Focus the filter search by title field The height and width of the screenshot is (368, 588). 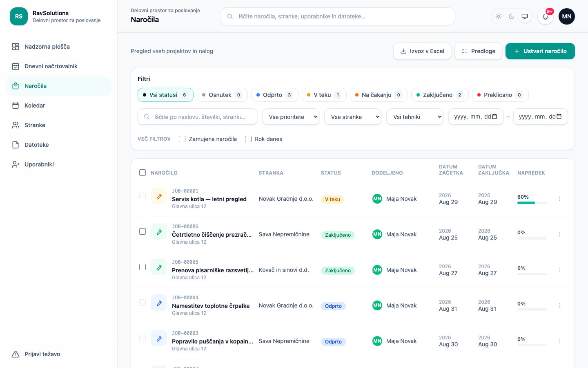[x=198, y=117]
